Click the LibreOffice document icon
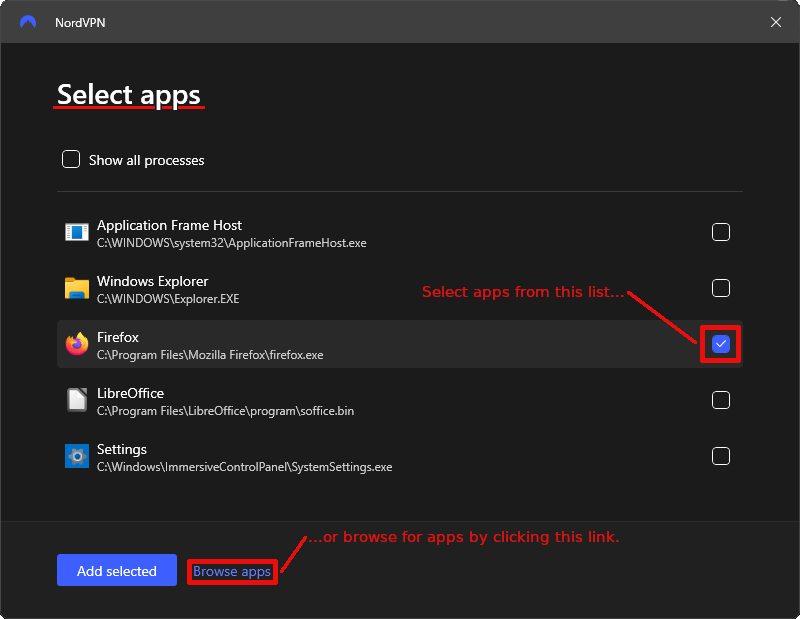Screen dimensions: 800x619 (77, 400)
